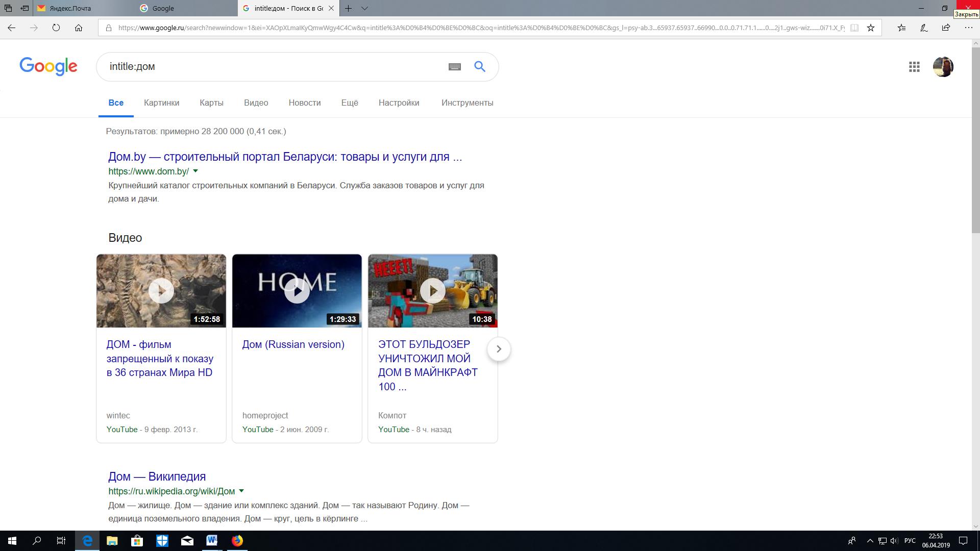This screenshot has height=551, width=980.
Task: Open new tab with plus icon
Action: coord(348,8)
